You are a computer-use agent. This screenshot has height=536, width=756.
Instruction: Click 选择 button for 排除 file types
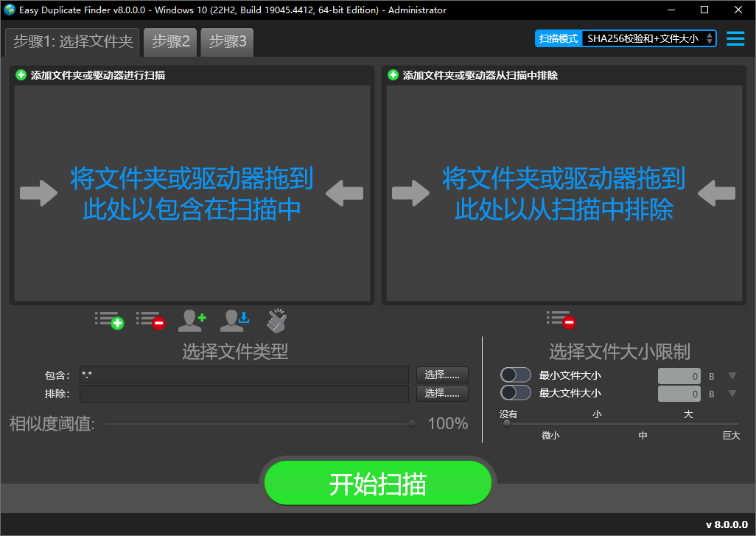click(442, 393)
